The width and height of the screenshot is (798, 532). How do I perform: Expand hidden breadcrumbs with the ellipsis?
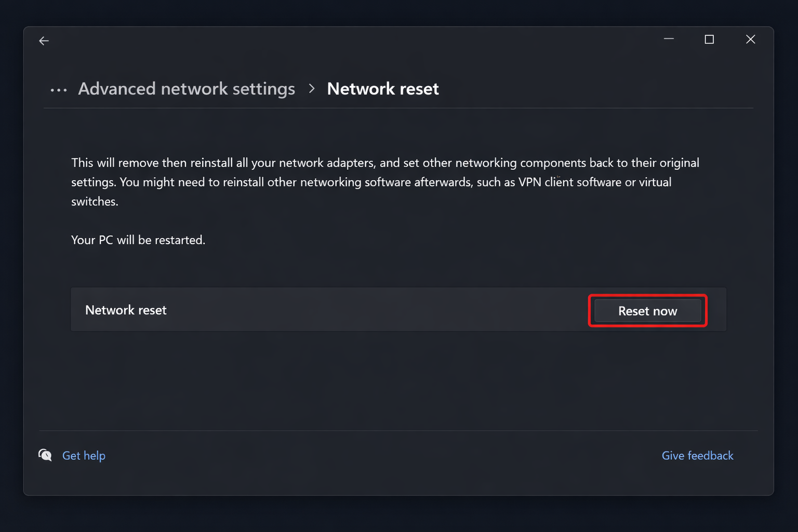click(59, 89)
